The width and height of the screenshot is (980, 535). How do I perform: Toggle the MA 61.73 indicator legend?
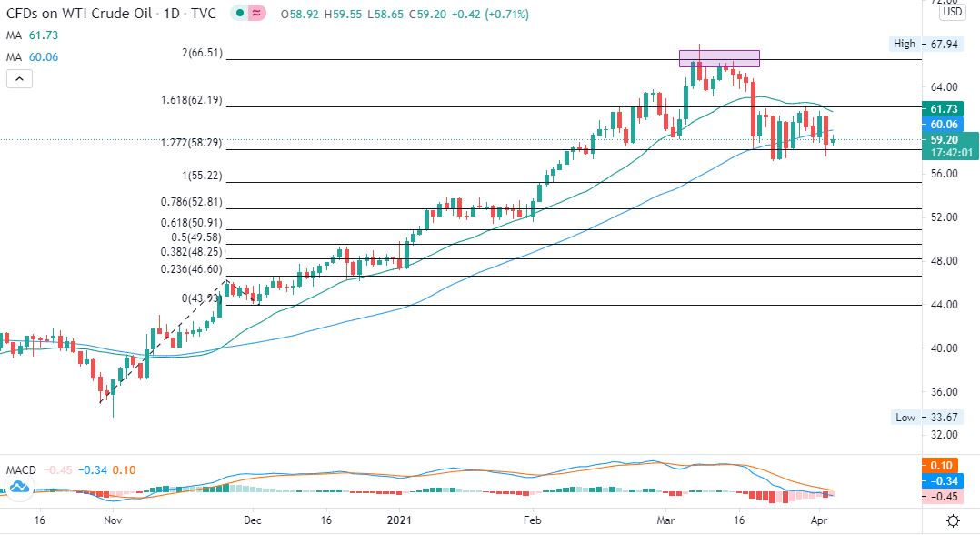tap(33, 35)
